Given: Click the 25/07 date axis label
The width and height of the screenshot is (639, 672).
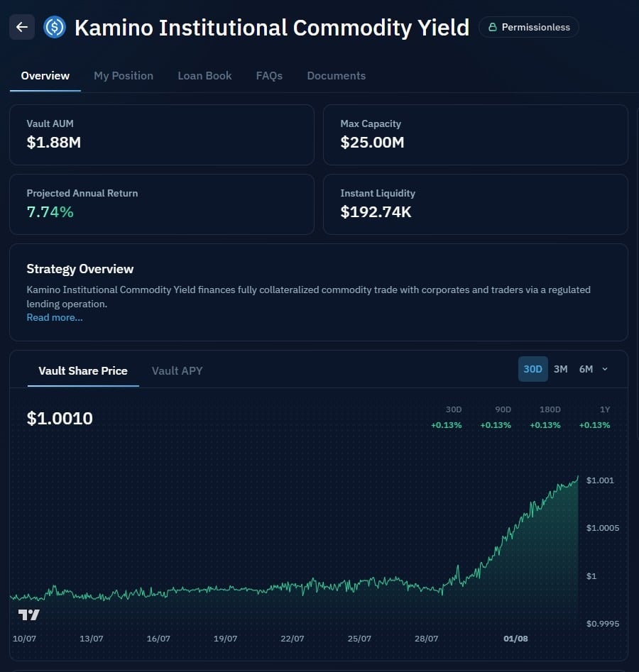Looking at the screenshot, I should coord(359,639).
